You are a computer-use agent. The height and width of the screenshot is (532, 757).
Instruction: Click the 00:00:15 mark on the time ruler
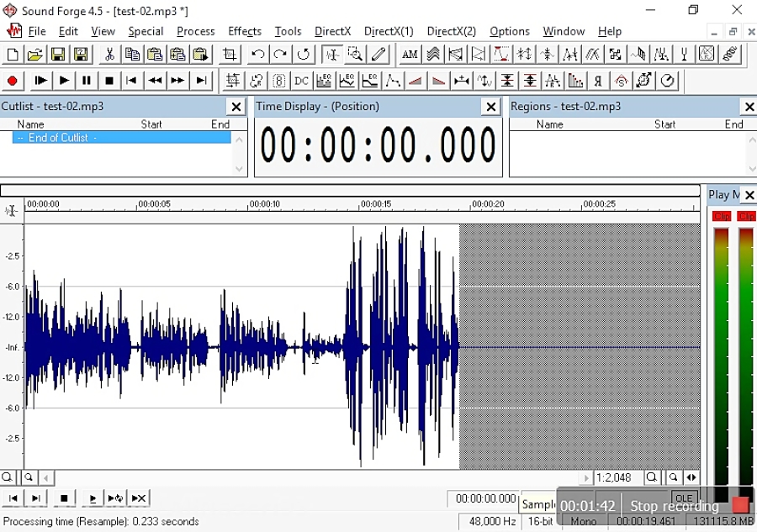pyautogui.click(x=376, y=204)
